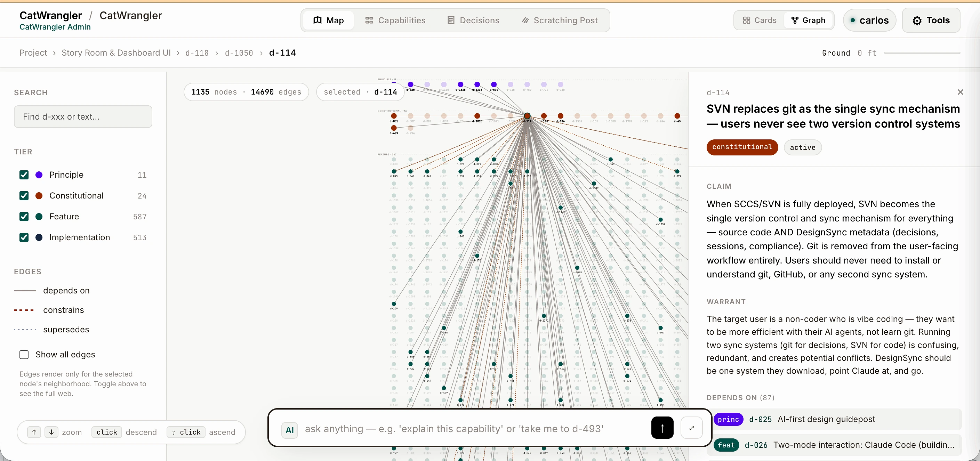Screen dimensions: 980x461
Task: Send the AI prompt with arrow button
Action: [662, 428]
